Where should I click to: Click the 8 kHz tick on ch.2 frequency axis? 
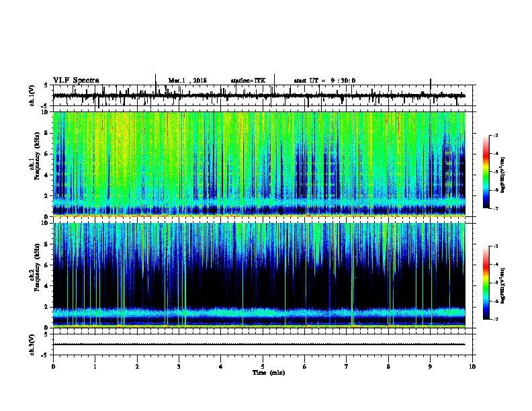46,244
